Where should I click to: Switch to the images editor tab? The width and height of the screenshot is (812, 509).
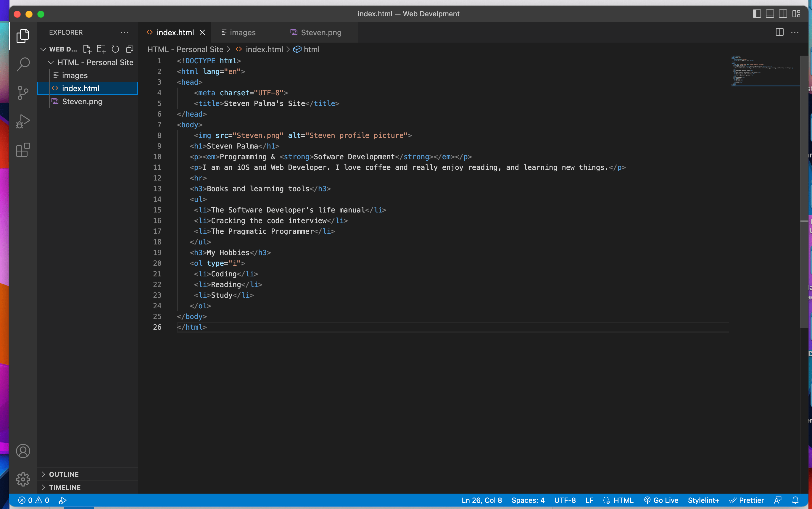[x=242, y=32]
